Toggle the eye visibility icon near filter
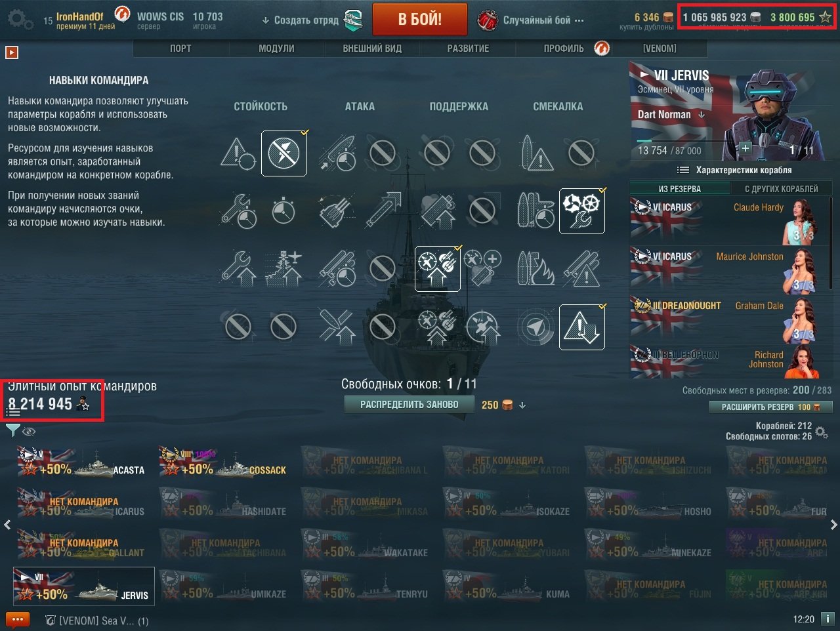840x631 pixels. pos(29,431)
